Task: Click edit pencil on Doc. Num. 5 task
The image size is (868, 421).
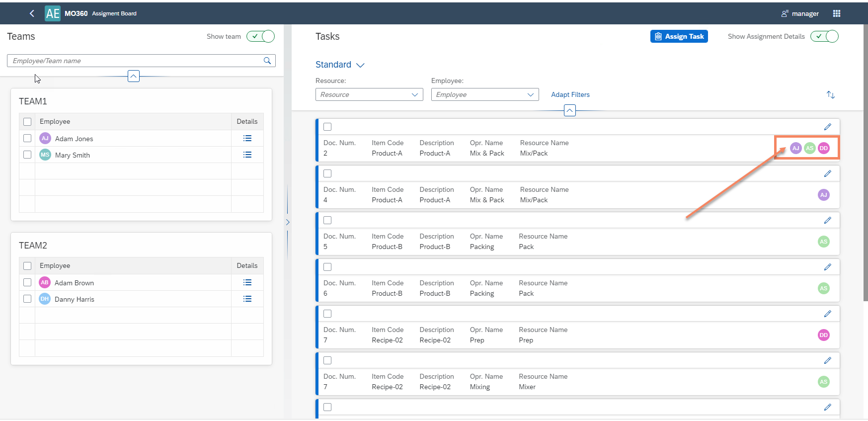Action: (827, 220)
